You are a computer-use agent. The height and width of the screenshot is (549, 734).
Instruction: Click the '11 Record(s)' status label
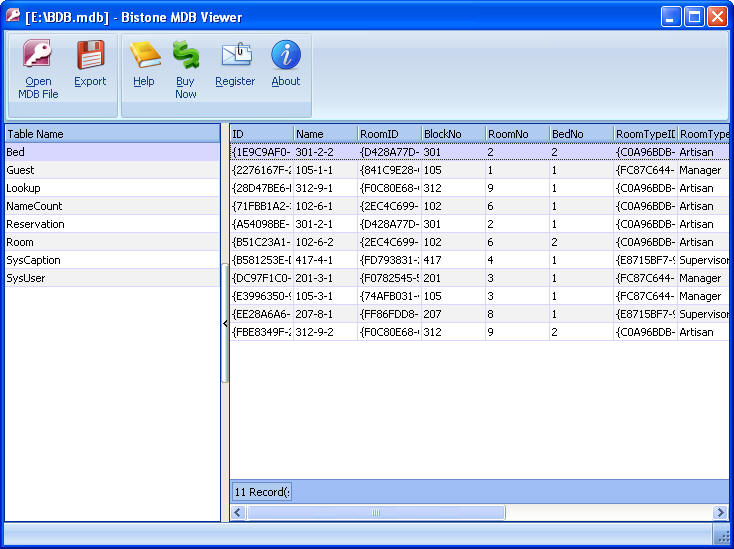click(x=262, y=492)
